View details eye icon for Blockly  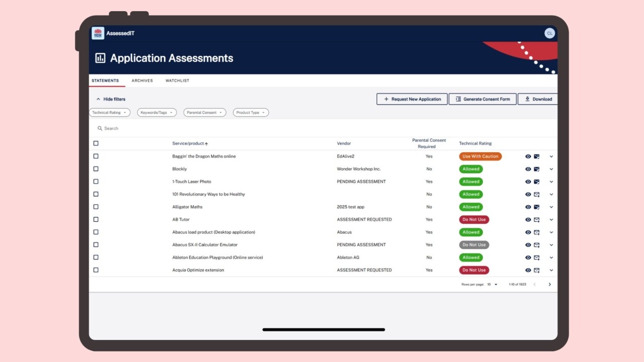[x=528, y=169]
